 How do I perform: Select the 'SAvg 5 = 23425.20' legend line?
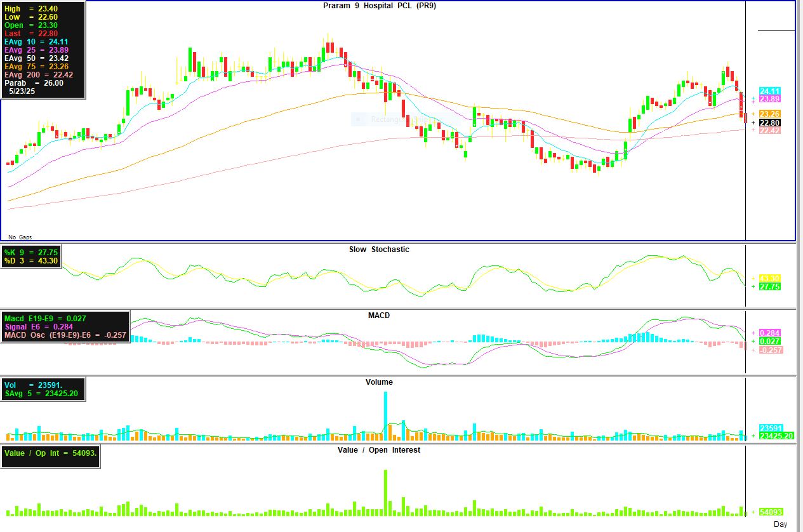[43, 393]
